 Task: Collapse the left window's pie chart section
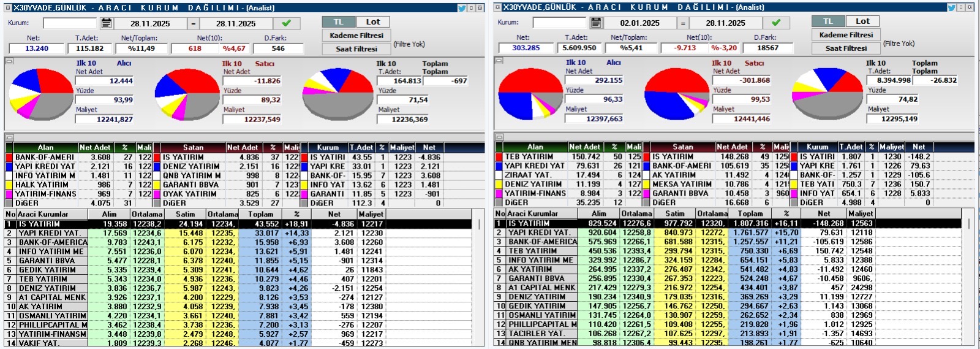(x=9, y=61)
